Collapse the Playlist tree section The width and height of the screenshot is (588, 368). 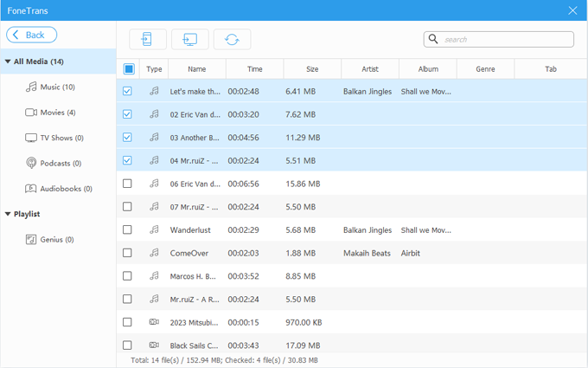point(8,214)
